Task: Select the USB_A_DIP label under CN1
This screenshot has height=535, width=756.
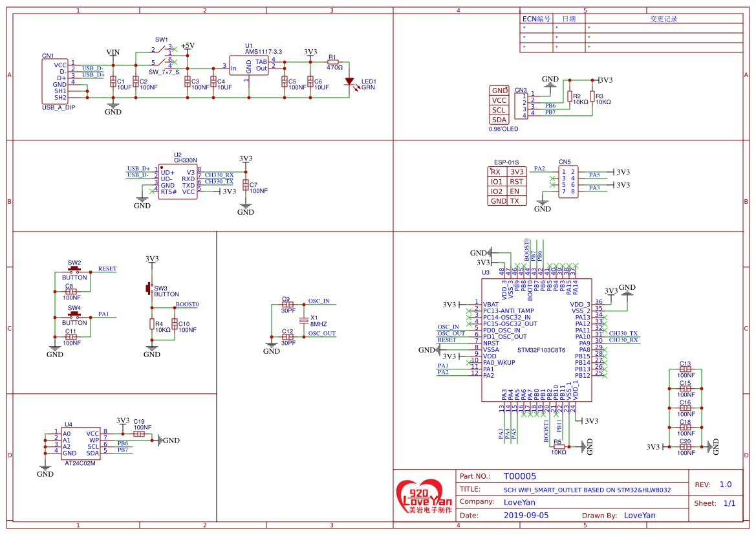Action: (58, 107)
